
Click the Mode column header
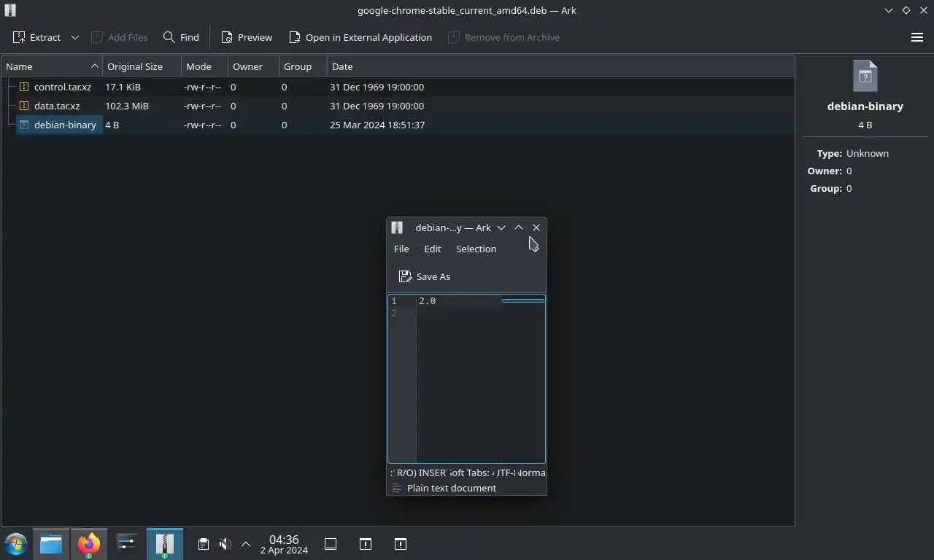[204, 66]
